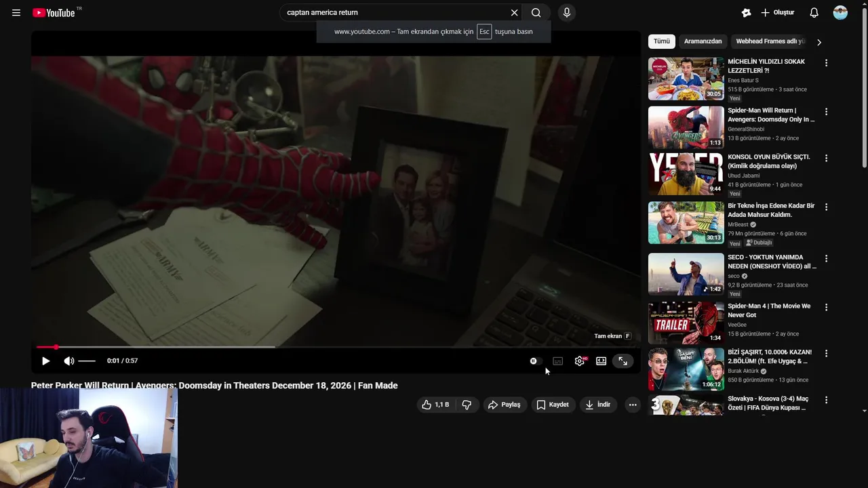Image resolution: width=868 pixels, height=488 pixels.
Task: Exit full screen mode
Action: (x=623, y=361)
